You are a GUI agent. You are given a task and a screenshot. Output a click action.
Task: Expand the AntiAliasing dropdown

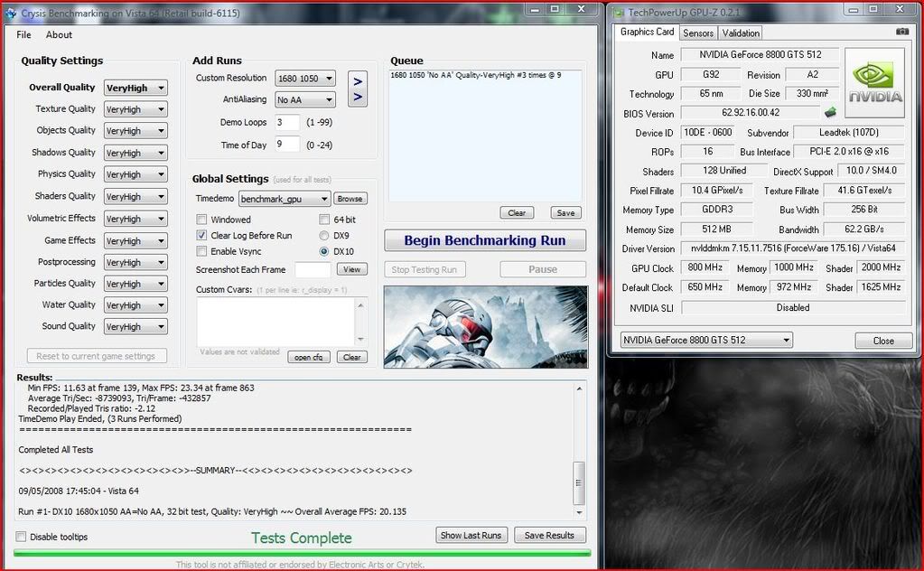(305, 100)
